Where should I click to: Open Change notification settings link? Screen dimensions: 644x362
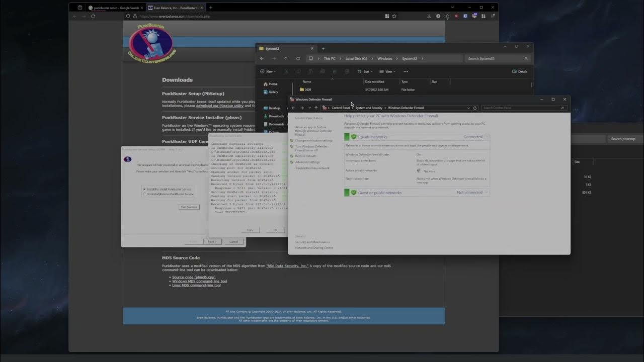(314, 140)
